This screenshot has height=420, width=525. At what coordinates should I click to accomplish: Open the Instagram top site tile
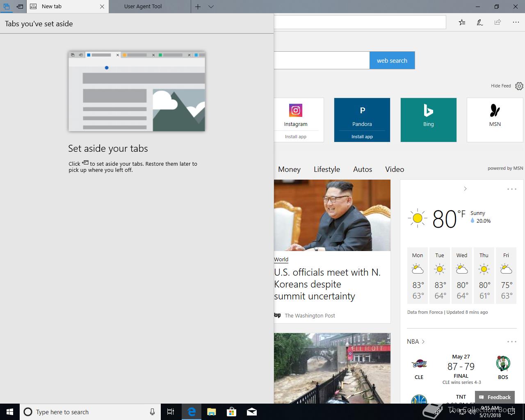pyautogui.click(x=299, y=115)
